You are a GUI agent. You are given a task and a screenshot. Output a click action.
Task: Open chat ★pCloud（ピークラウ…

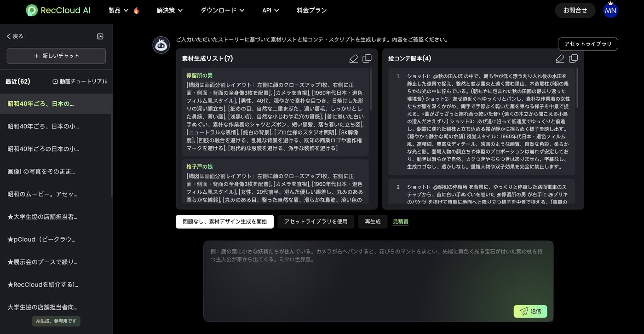pyautogui.click(x=56, y=239)
